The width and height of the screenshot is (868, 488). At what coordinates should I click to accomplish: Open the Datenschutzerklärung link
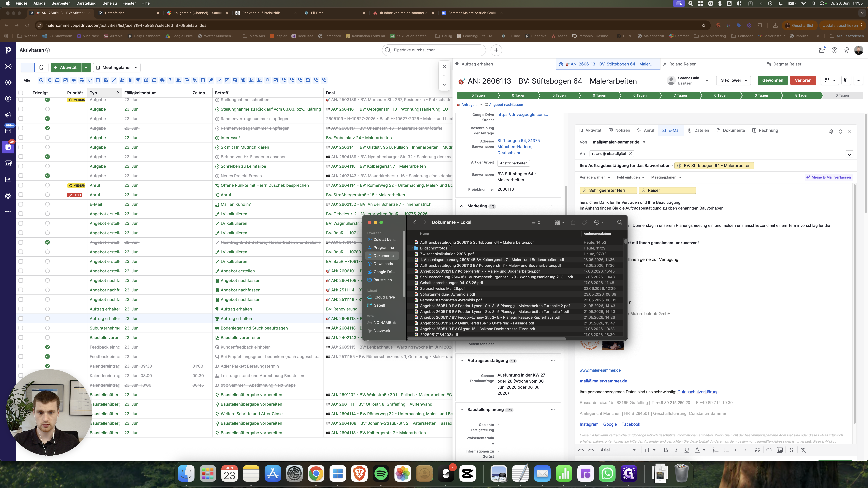[698, 392]
